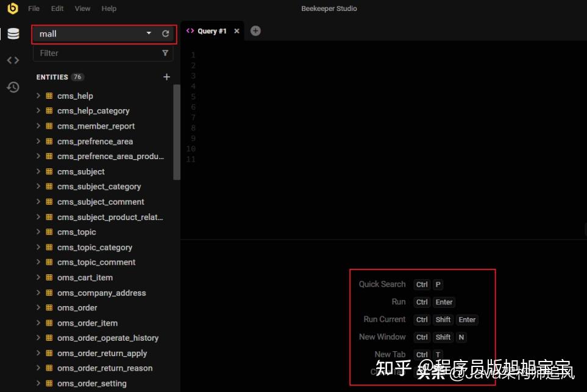Viewport: 587px width, 392px height.
Task: Click table icon beside oms_order
Action: point(49,307)
